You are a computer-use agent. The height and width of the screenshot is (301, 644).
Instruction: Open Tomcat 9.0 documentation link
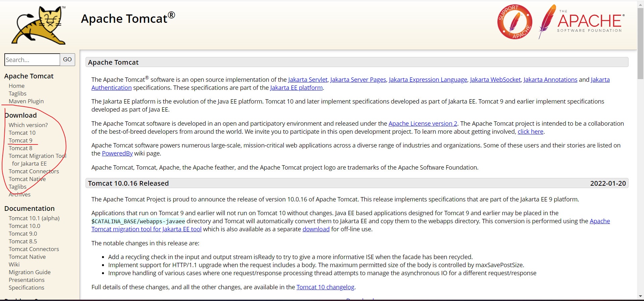tap(23, 234)
